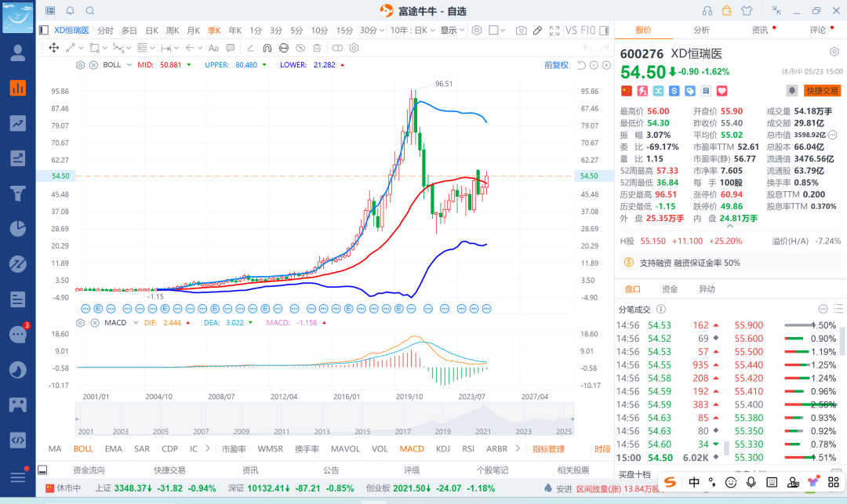Toggle the BOLL indicator in indicator bar

tap(83, 448)
